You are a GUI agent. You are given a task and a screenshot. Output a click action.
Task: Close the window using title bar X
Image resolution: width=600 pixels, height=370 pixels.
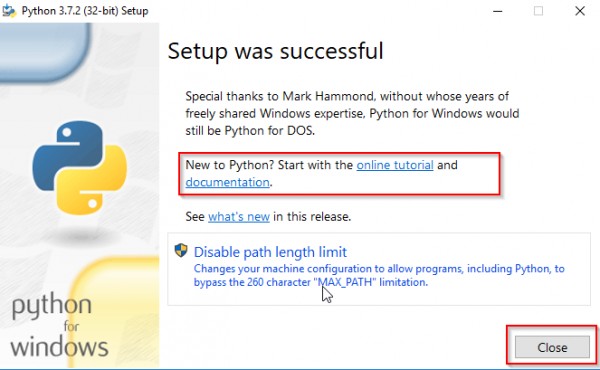(x=580, y=11)
